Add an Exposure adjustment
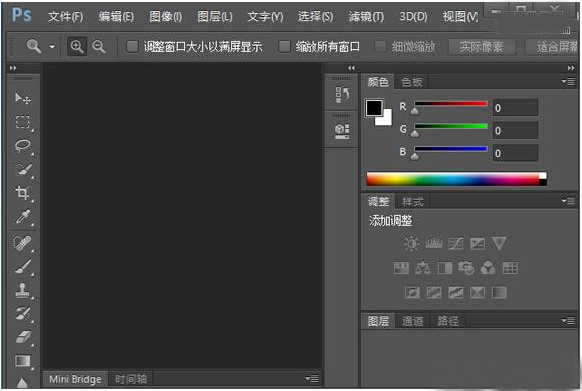The image size is (582, 391). (477, 244)
